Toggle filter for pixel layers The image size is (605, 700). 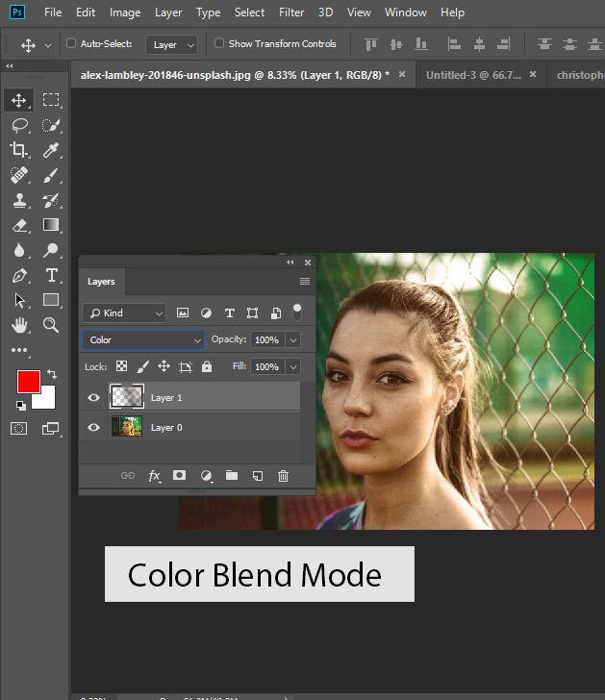pos(183,312)
